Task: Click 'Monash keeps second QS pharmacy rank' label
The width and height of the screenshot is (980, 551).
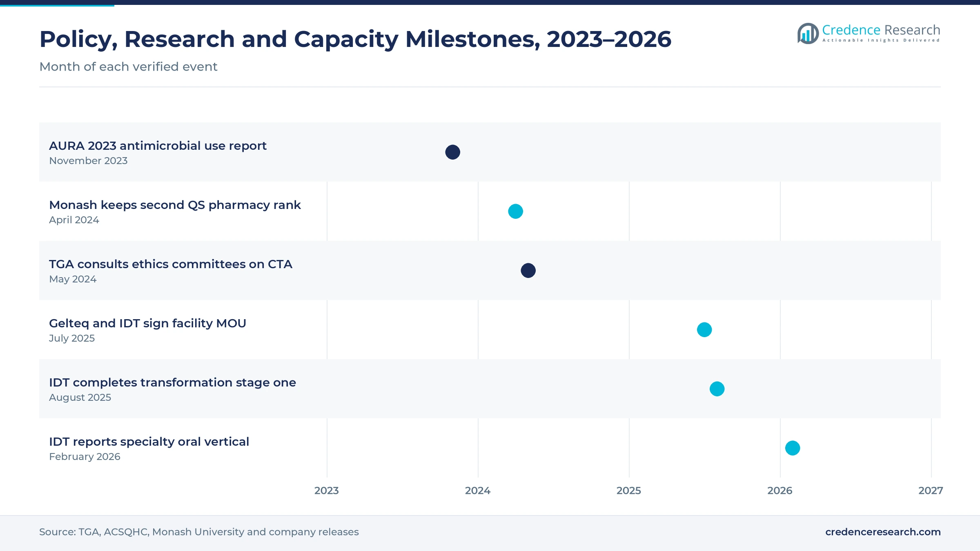Action: tap(175, 205)
